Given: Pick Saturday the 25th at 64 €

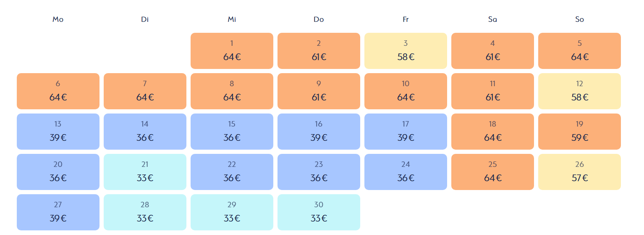Looking at the screenshot, I should point(492,172).
